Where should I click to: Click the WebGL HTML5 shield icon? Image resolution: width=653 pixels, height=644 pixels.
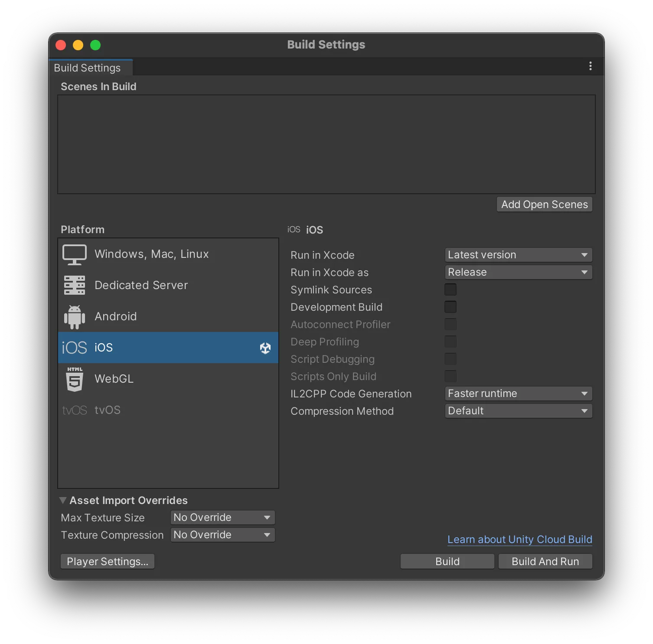click(x=75, y=379)
